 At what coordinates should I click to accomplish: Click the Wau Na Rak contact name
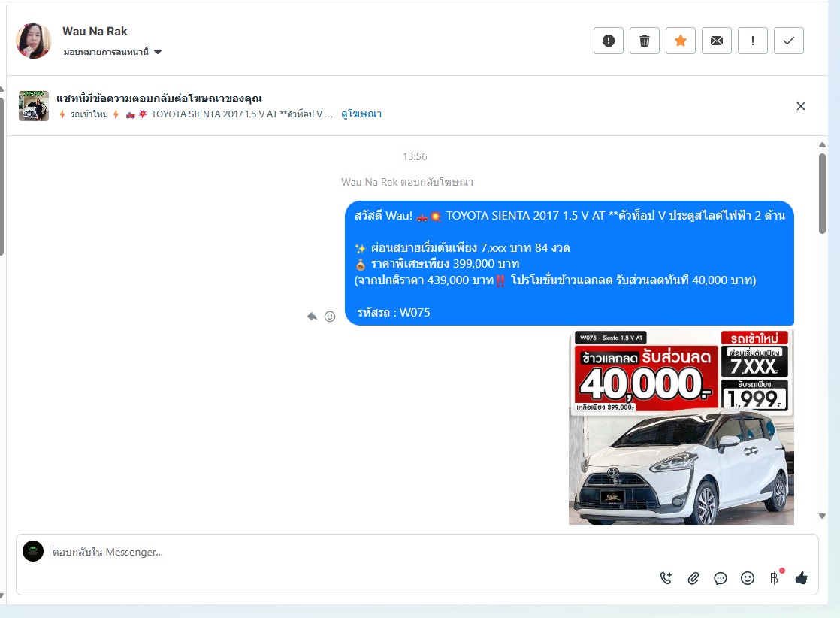[x=95, y=32]
